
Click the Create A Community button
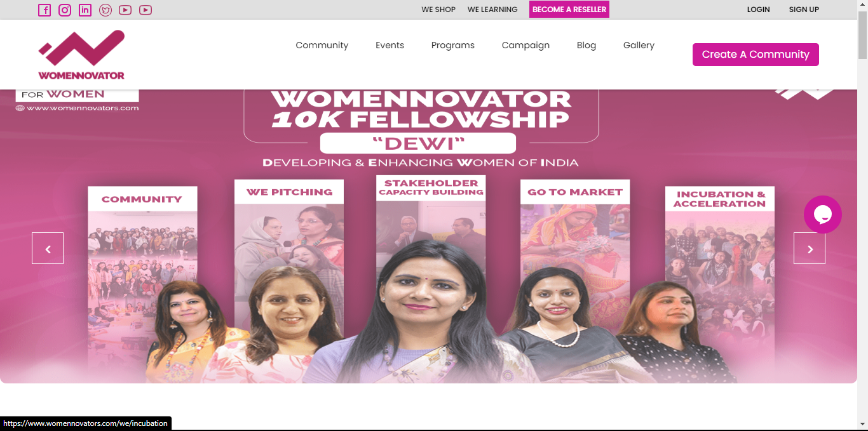click(x=756, y=55)
